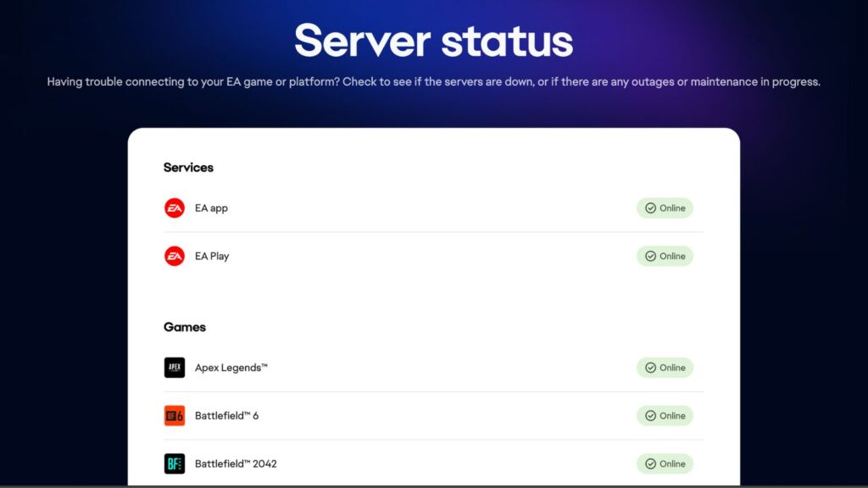This screenshot has height=488, width=868.
Task: Click the EA app logo icon
Action: pos(174,208)
